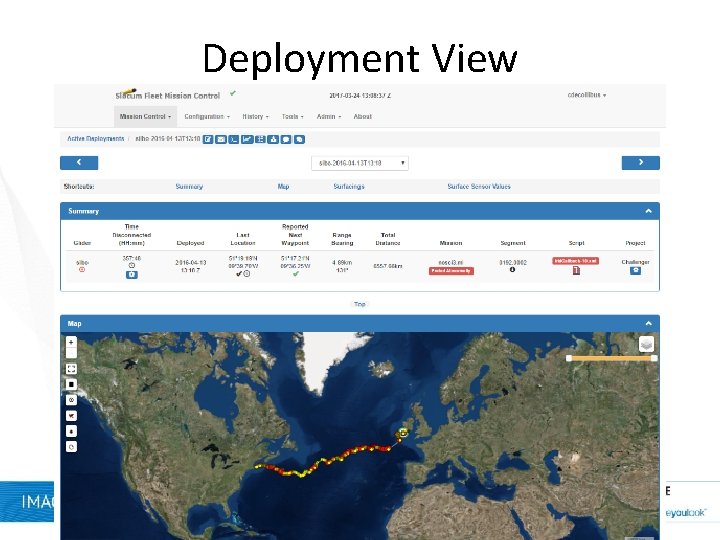
Task: Open the terminal console icon in the breadcrumb bar
Action: click(234, 139)
